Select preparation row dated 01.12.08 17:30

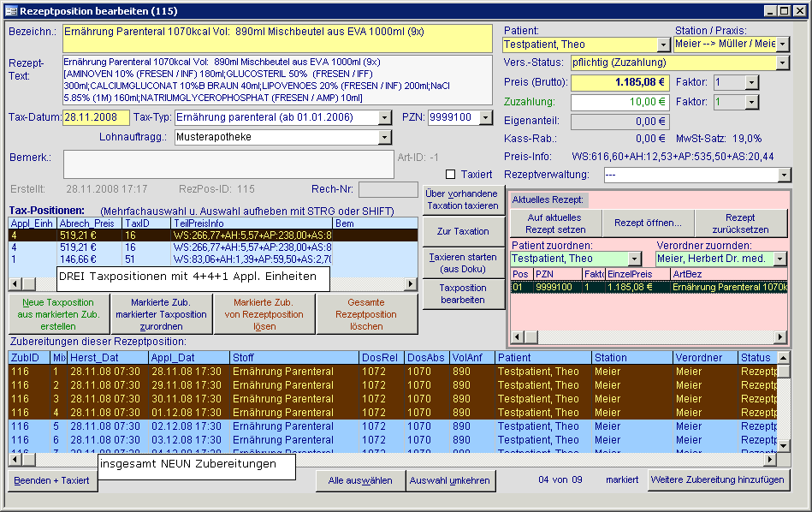[393, 413]
